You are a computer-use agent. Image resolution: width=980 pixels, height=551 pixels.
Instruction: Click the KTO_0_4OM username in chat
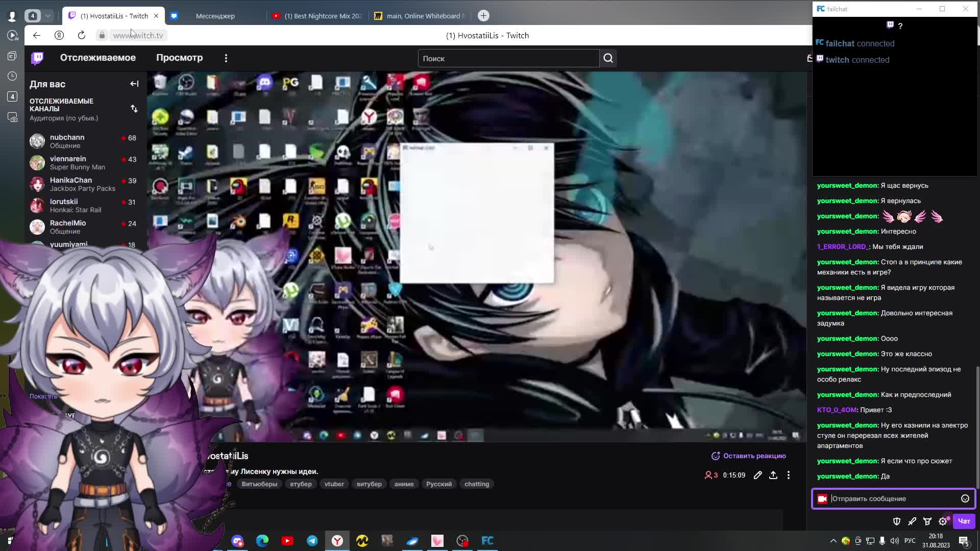point(837,410)
